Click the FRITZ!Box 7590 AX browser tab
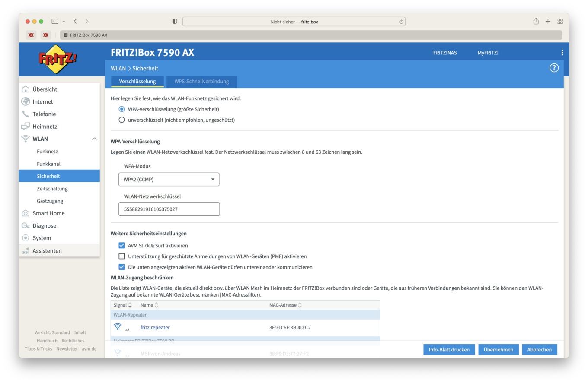 pos(311,35)
